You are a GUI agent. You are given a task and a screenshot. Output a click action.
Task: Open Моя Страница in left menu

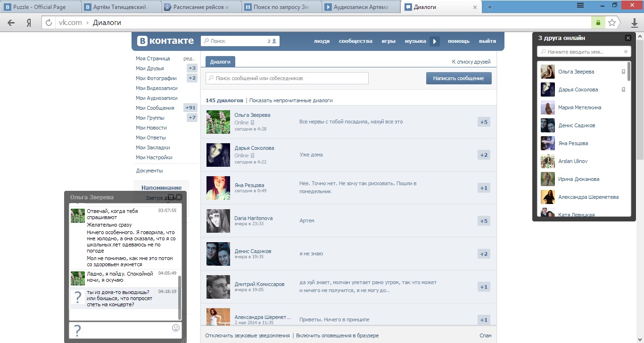(153, 58)
